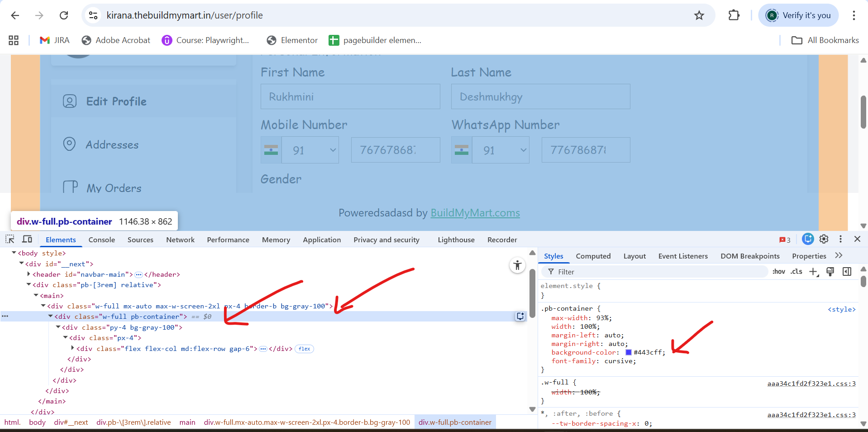Open the Extensions puzzle icon
This screenshot has width=868, height=432.
tap(734, 15)
